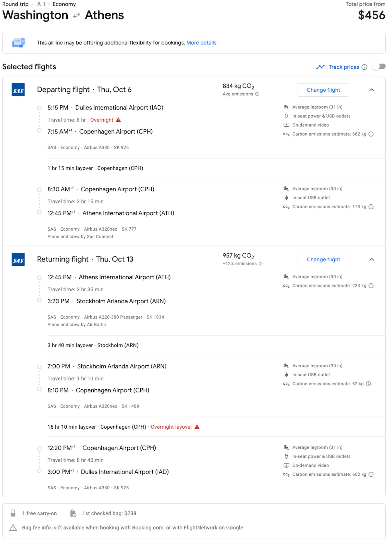Viewport: 392px width, 544px height.
Task: Click the line-chart icon beside Track prices
Action: point(321,67)
